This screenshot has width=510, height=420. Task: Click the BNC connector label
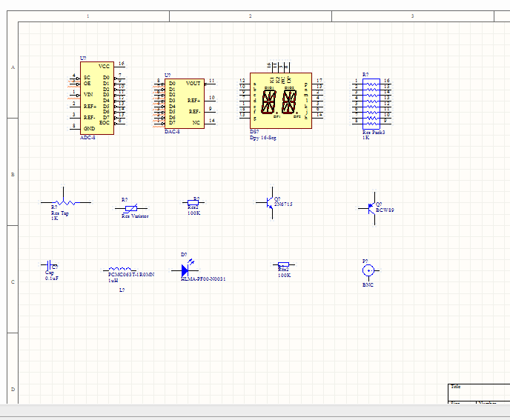(368, 284)
